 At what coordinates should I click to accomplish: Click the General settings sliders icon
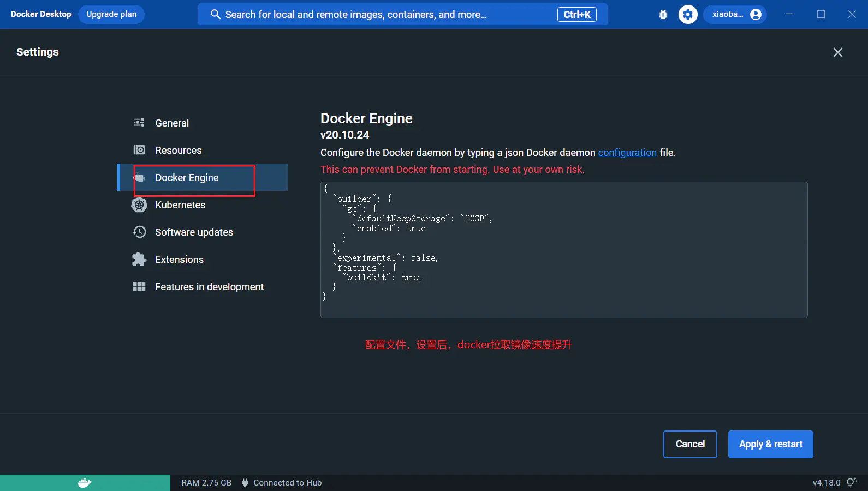pyautogui.click(x=139, y=123)
